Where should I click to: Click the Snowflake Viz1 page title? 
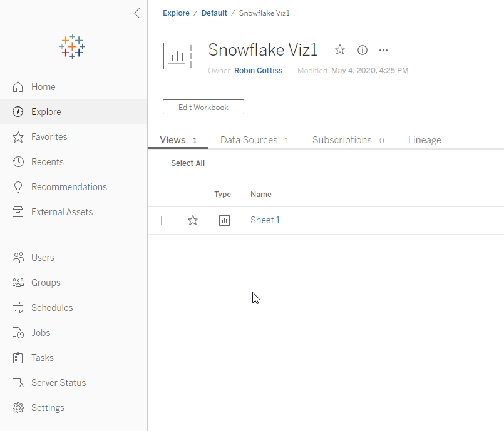point(262,50)
